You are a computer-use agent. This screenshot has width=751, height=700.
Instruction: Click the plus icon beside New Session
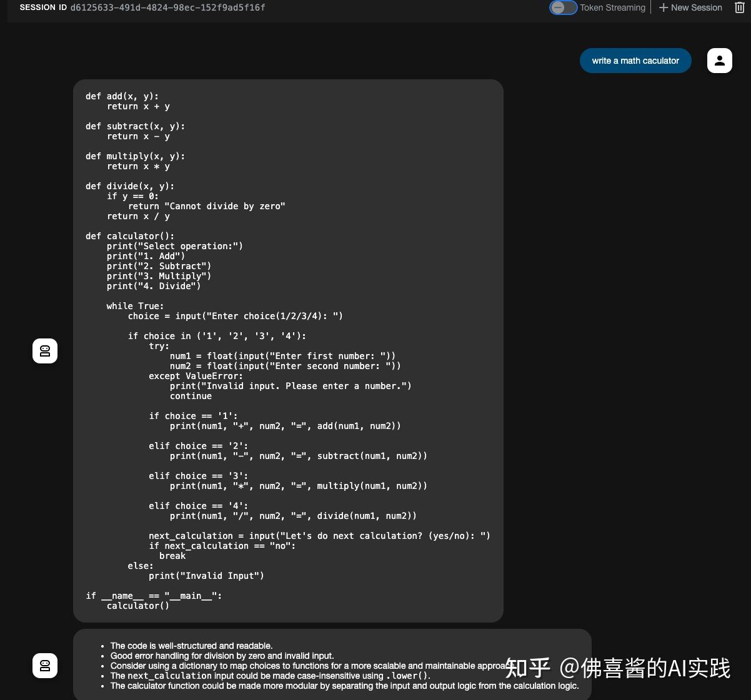[x=663, y=7]
